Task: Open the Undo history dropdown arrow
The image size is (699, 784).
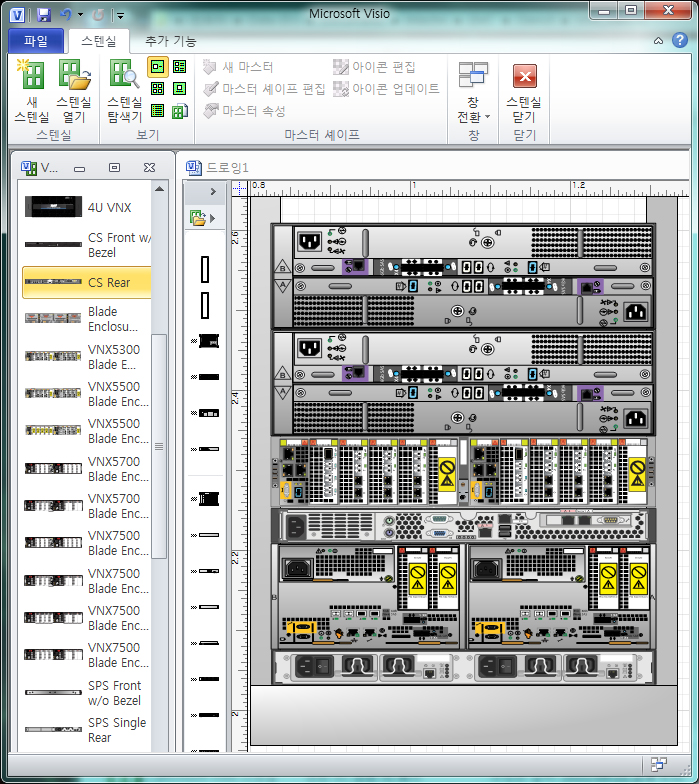Action: (80, 15)
